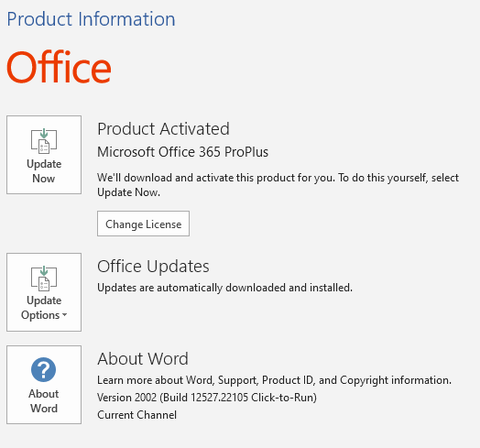This screenshot has height=448, width=480.
Task: Click the Update Now button
Action: click(x=44, y=155)
